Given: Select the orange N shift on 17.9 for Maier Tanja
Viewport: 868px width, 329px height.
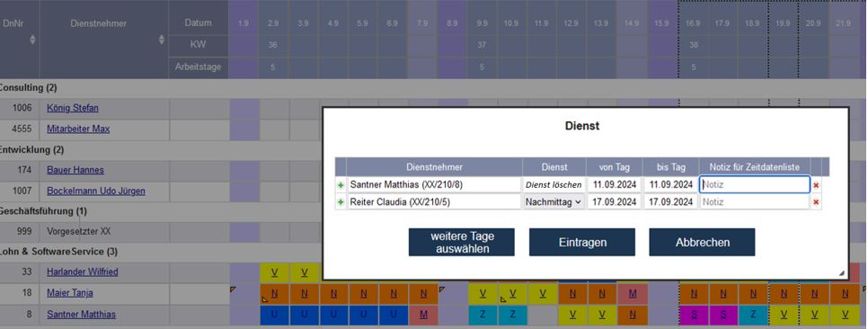Looking at the screenshot, I should tap(723, 293).
